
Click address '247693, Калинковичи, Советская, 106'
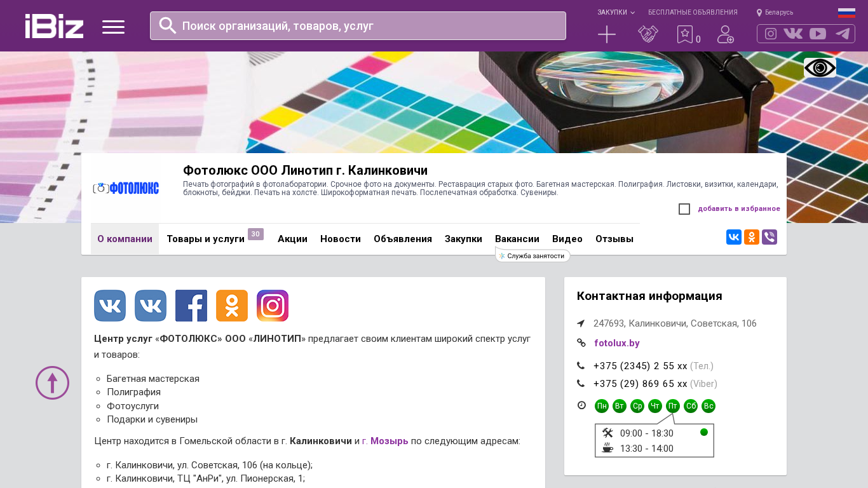click(675, 323)
